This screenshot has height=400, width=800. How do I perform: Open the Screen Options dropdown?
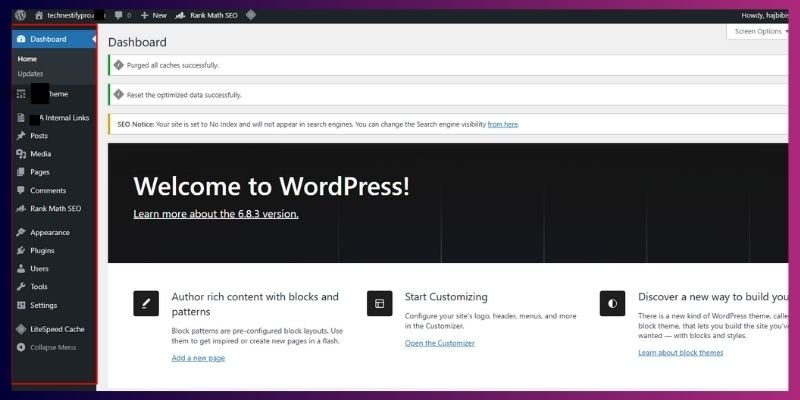pos(760,31)
